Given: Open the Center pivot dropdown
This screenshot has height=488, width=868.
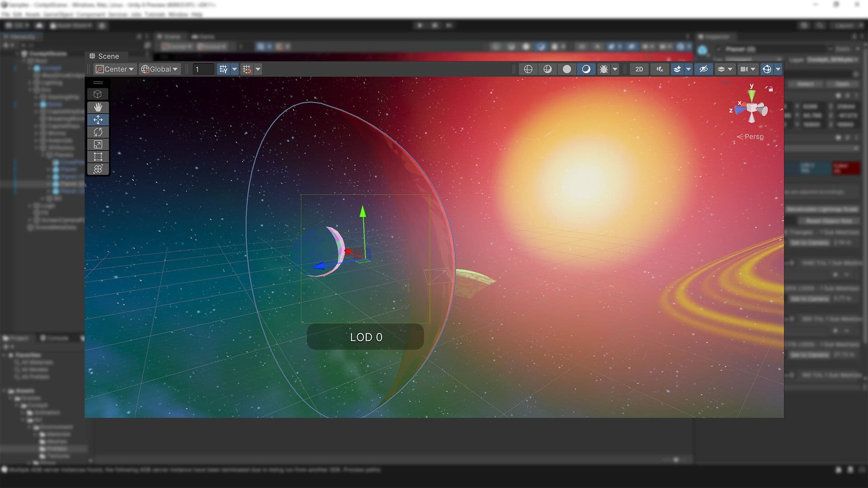Looking at the screenshot, I should click(114, 69).
